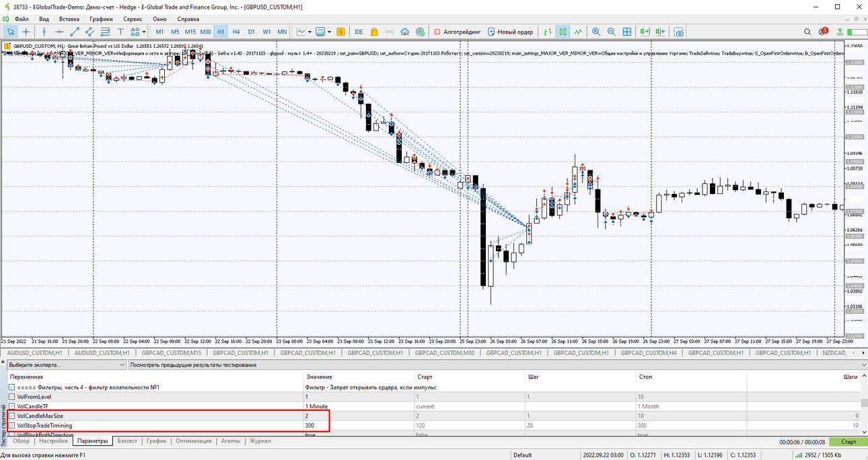Switch to candlestick chart display
Screen dimensions: 868x460
[x=563, y=32]
